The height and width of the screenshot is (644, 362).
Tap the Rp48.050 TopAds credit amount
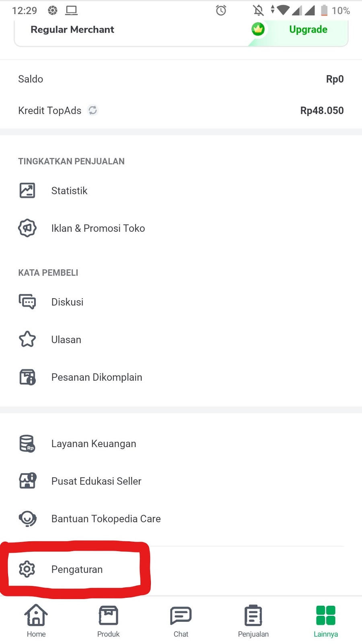(322, 111)
